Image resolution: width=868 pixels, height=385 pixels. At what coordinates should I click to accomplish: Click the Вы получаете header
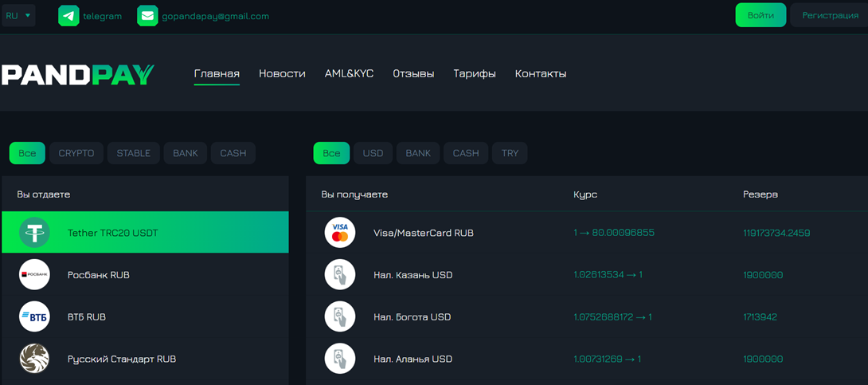[354, 194]
